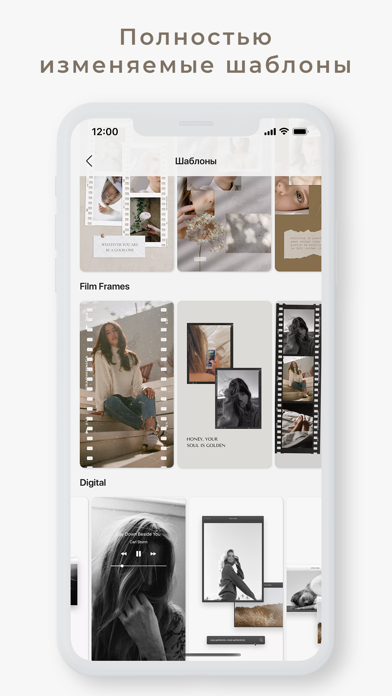Choose the vertical black filmstrip template
The image size is (392, 696).
(x=298, y=384)
